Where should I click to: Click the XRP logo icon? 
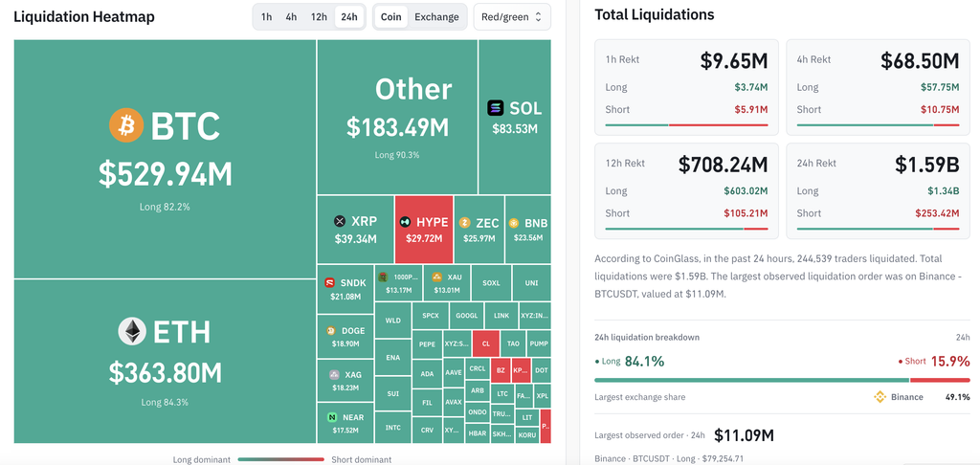340,221
